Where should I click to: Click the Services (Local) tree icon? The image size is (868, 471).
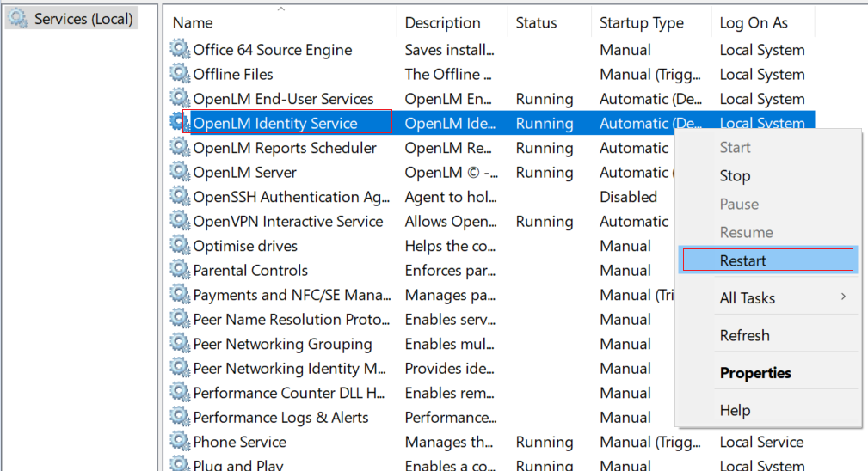point(18,18)
